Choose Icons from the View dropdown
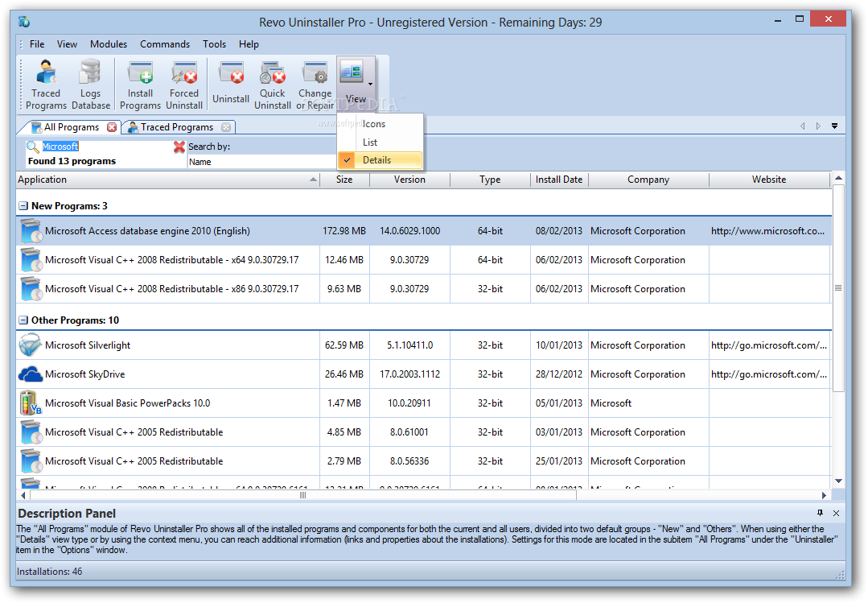 [x=380, y=124]
